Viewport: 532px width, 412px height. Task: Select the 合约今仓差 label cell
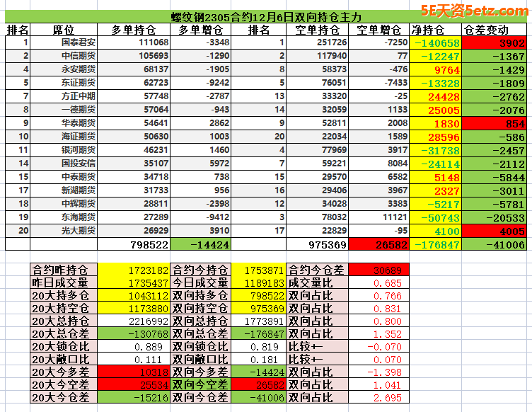[x=317, y=270]
